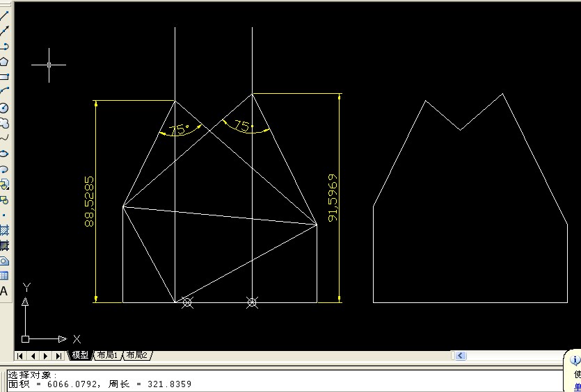Click previous layout tab arrow
This screenshot has height=392, width=581.
click(x=33, y=356)
